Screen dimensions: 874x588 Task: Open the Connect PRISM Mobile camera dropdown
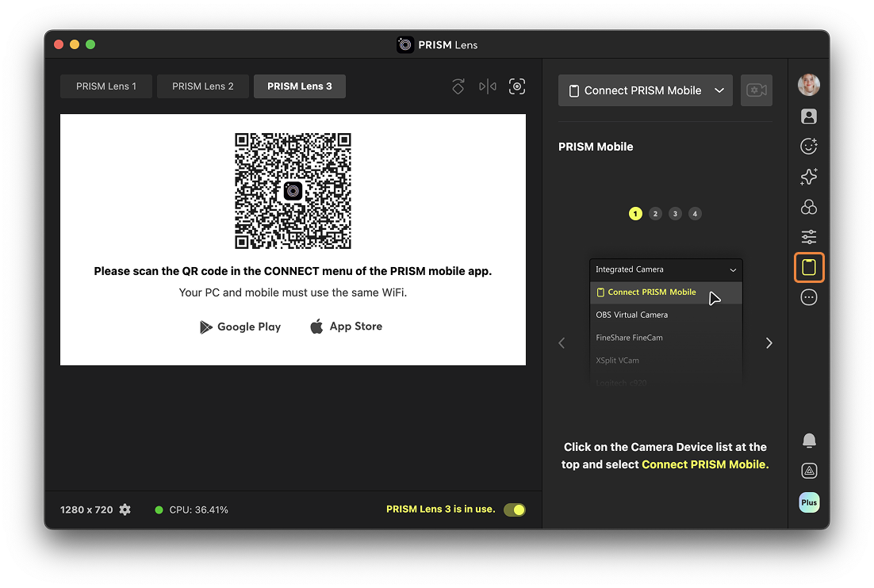646,90
